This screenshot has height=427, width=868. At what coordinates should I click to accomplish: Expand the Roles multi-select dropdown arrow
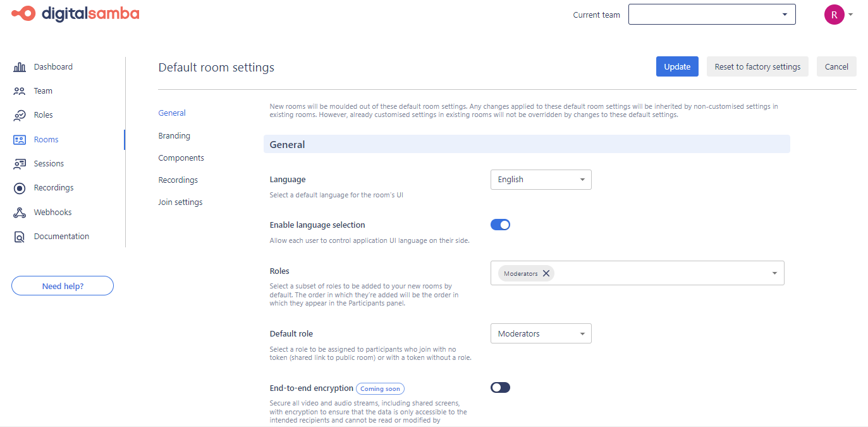click(x=774, y=273)
